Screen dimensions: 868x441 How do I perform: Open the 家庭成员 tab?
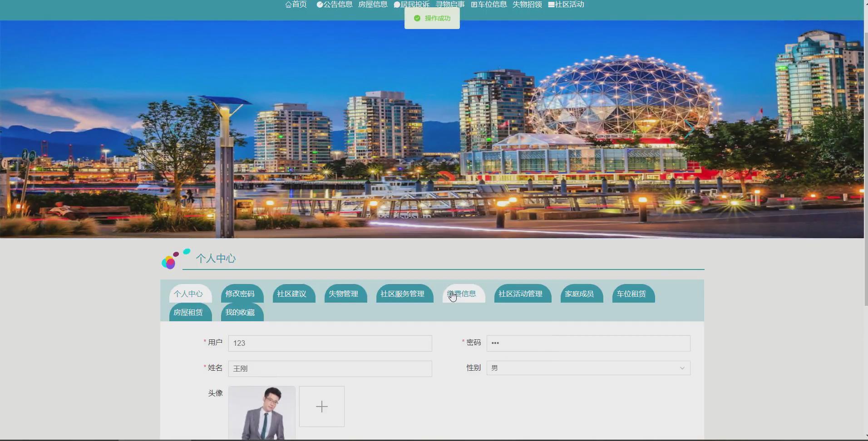click(x=582, y=294)
